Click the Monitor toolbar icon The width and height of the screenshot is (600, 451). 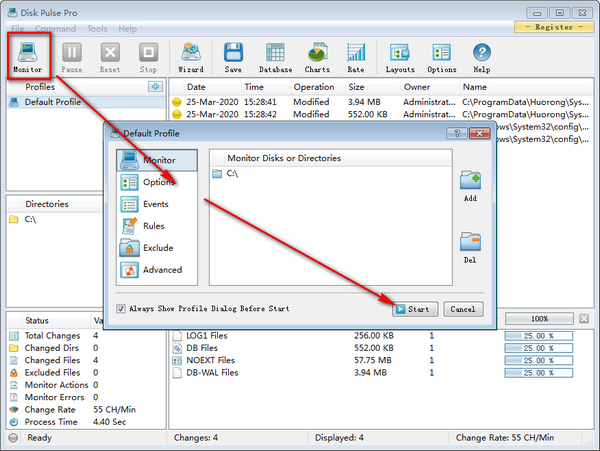click(x=28, y=57)
